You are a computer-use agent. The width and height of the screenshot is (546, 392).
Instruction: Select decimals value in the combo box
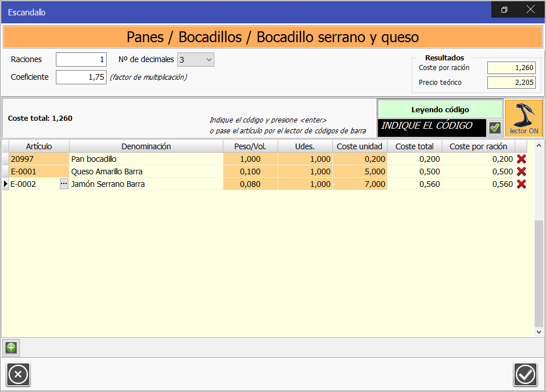point(195,59)
